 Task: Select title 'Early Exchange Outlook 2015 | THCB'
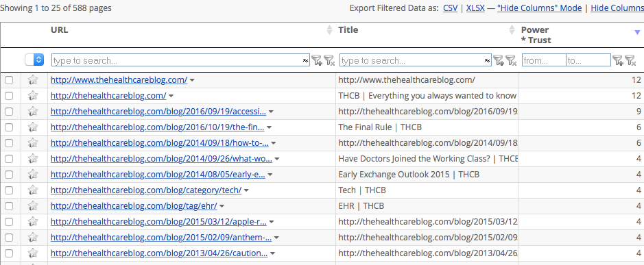click(409, 175)
